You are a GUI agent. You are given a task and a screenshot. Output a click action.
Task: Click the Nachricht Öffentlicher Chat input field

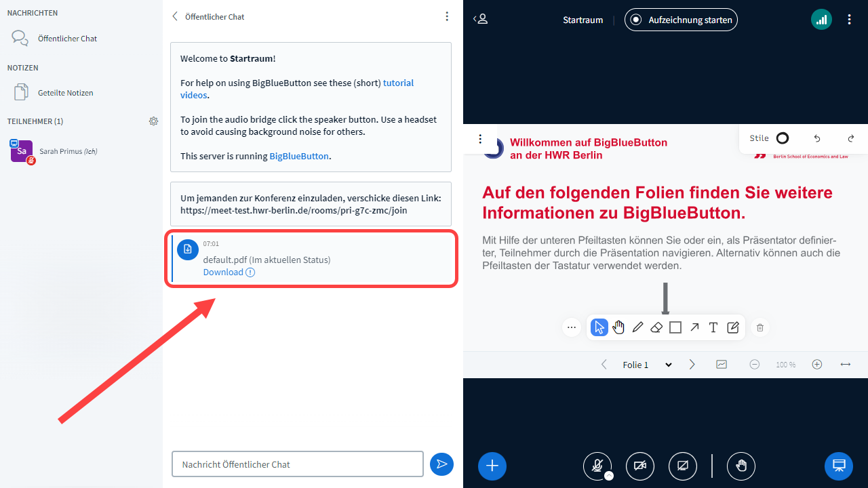click(x=298, y=464)
